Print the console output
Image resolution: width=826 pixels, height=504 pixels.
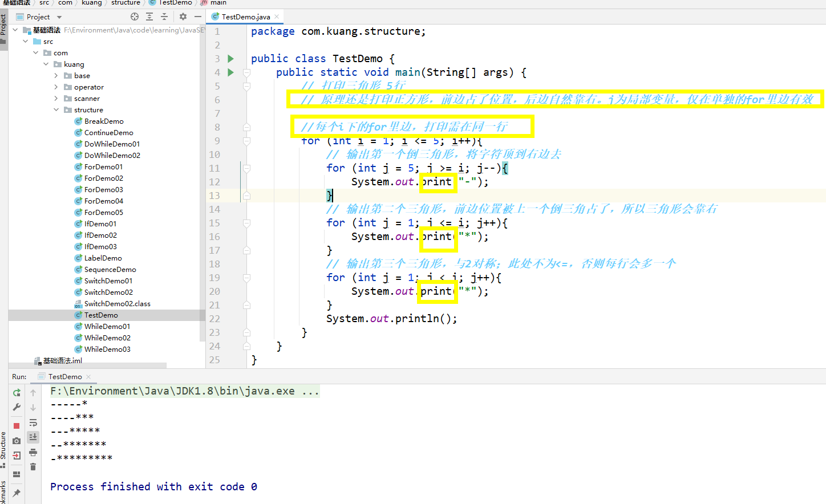[x=33, y=452]
